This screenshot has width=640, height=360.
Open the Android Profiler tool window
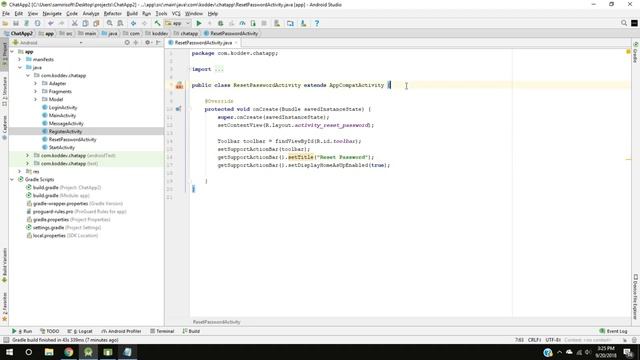coord(121,331)
